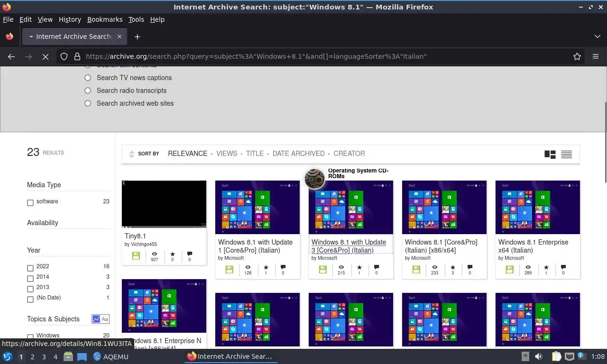Viewport: 607px width, 364px height.
Task: Click views eye icon on Tiny8.1 card
Action: point(154,254)
